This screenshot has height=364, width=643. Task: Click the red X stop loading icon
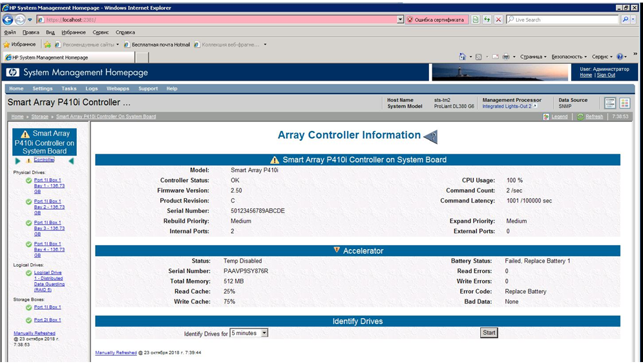[x=498, y=19]
